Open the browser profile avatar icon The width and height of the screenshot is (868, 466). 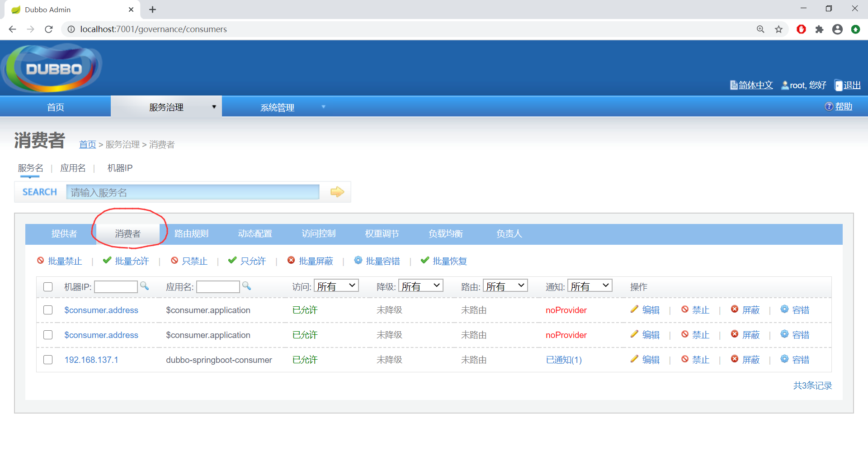pos(837,29)
